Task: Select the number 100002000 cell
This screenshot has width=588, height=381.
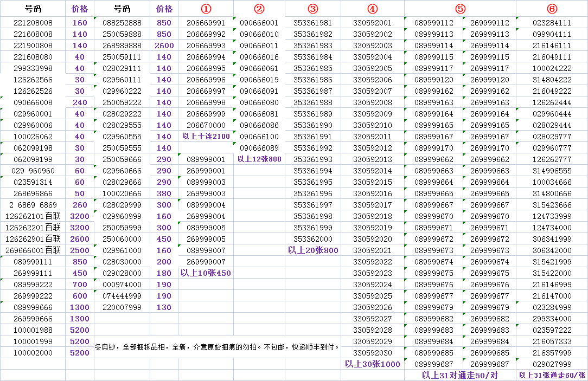Action: (x=33, y=353)
